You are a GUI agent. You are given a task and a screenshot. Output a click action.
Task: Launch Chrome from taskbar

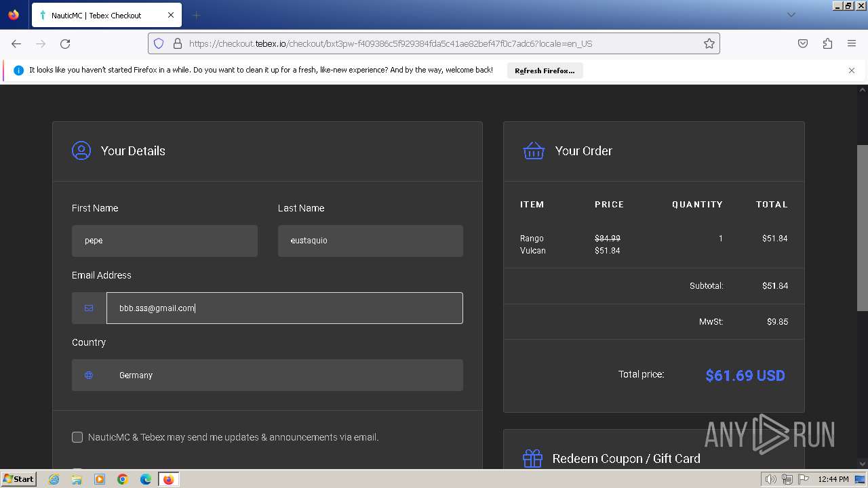[x=123, y=479]
